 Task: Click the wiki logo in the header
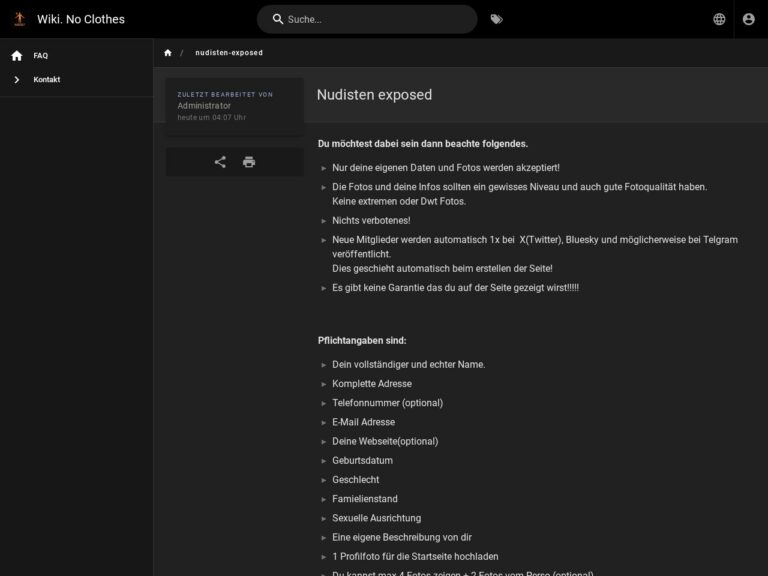click(18, 19)
